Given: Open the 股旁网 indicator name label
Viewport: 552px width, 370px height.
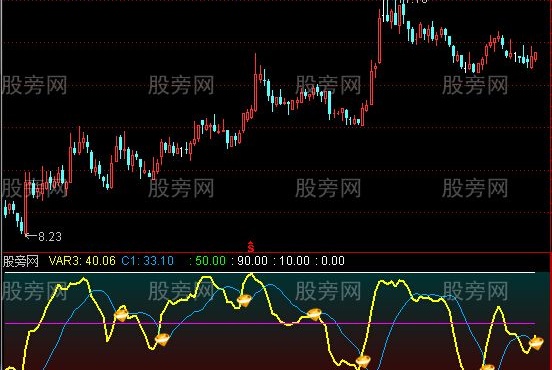Looking at the screenshot, I should click(x=21, y=262).
